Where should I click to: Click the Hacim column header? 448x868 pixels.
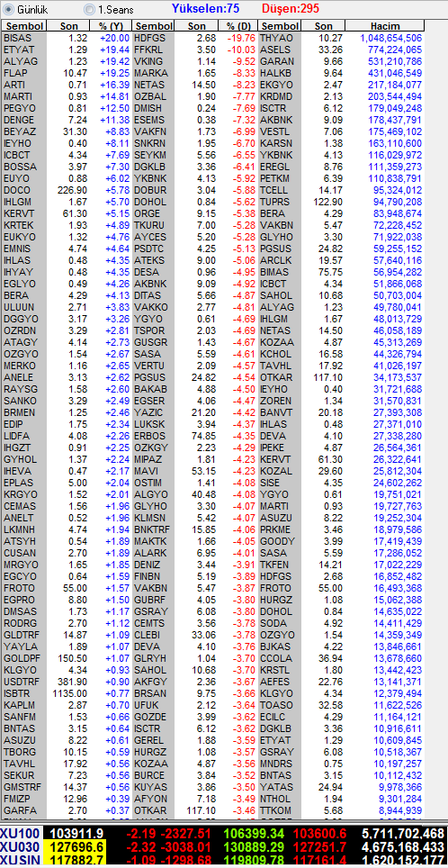[385, 26]
